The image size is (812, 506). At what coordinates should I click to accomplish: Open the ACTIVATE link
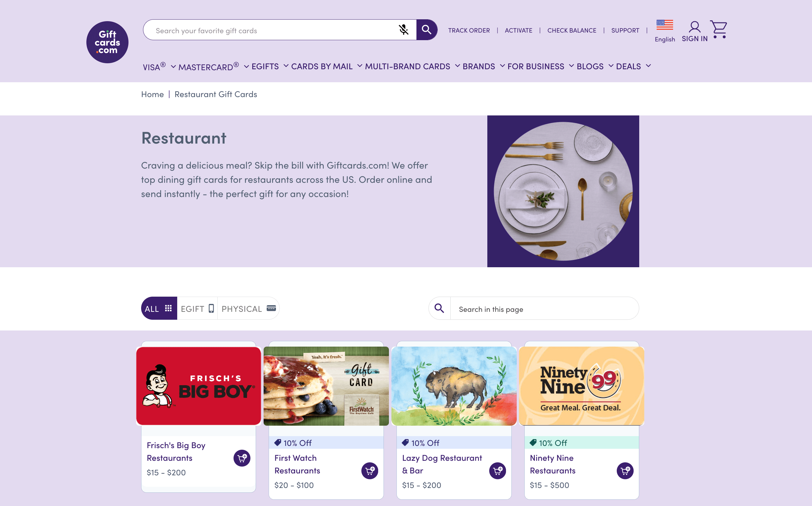(x=518, y=30)
